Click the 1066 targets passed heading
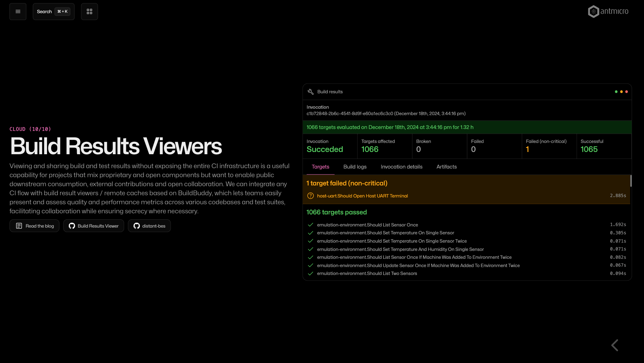 click(x=336, y=212)
